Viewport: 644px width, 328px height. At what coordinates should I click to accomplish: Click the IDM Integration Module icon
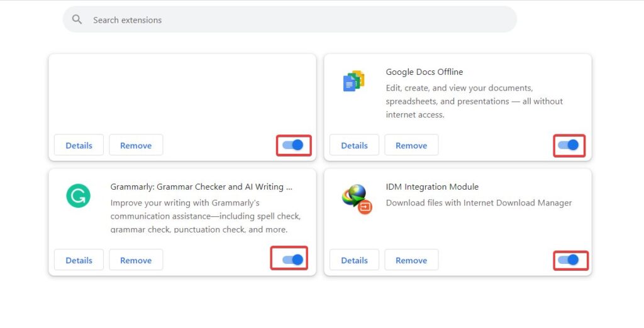(356, 199)
